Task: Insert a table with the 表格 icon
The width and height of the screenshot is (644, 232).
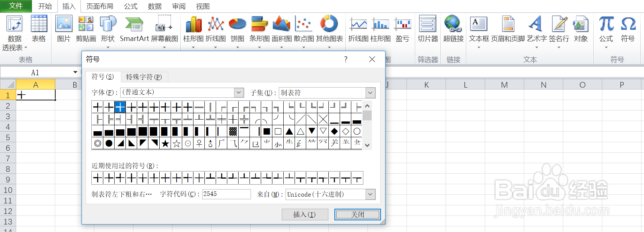Action: tap(39, 29)
